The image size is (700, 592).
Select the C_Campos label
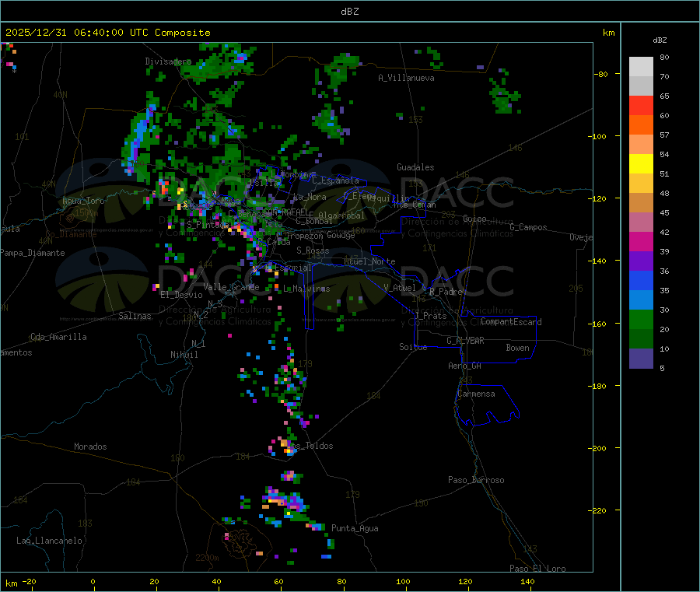tap(528, 227)
